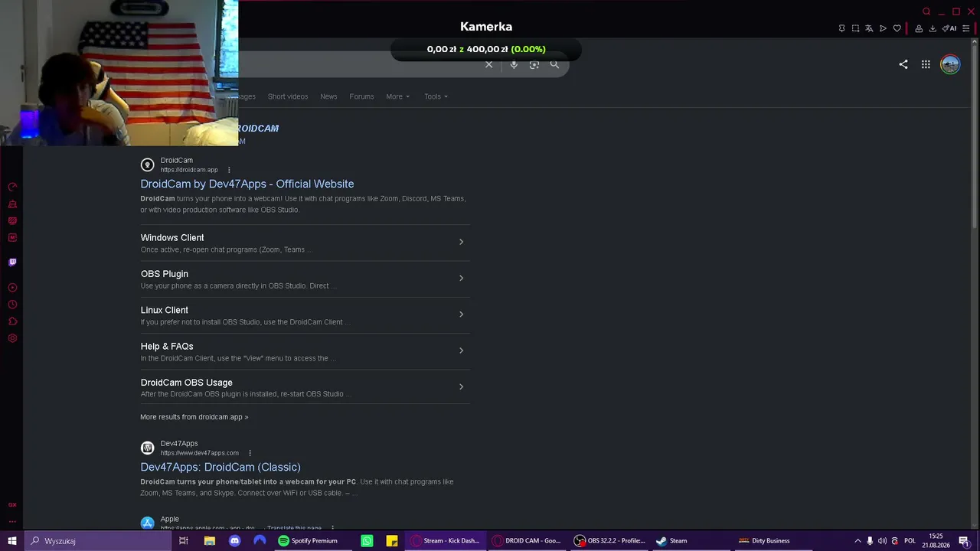980x551 pixels.
Task: Bookmark the page with the heart icon
Action: (897, 28)
